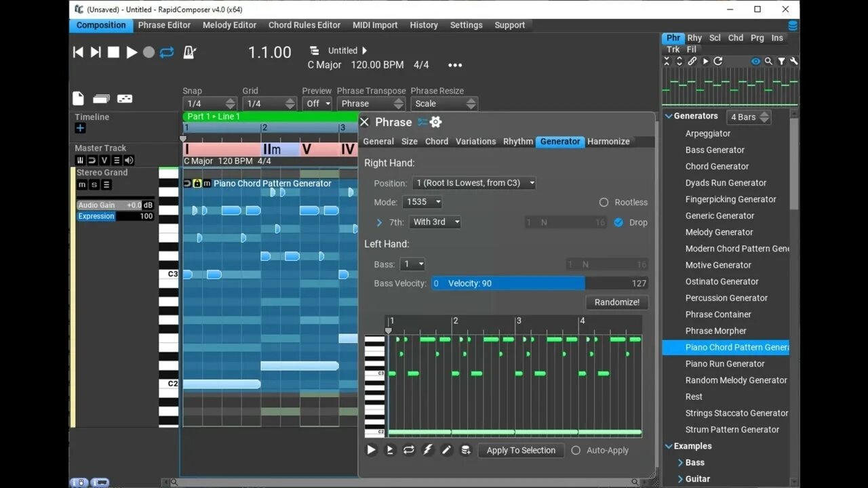868x488 pixels.
Task: Expand the Bass examples folder
Action: click(680, 462)
